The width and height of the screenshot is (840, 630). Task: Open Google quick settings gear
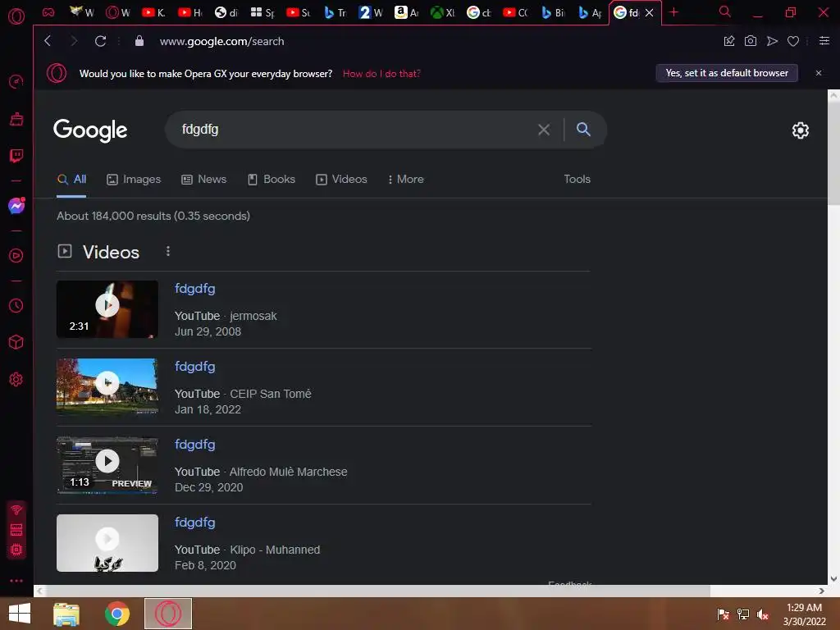801,130
